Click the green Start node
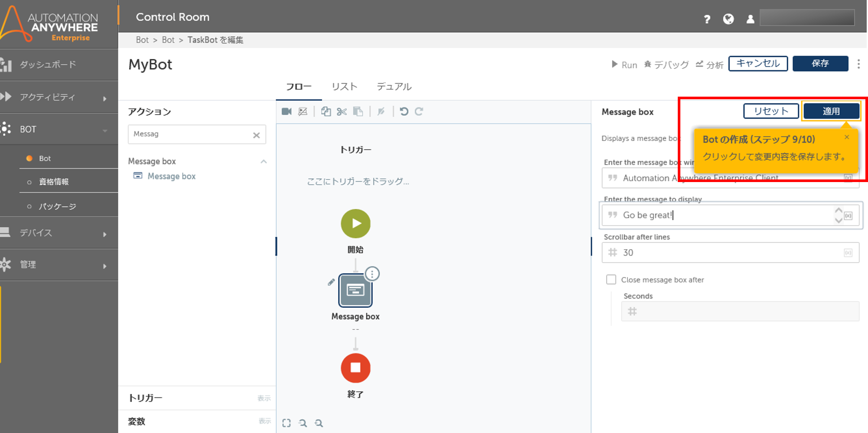868x433 pixels. point(355,224)
